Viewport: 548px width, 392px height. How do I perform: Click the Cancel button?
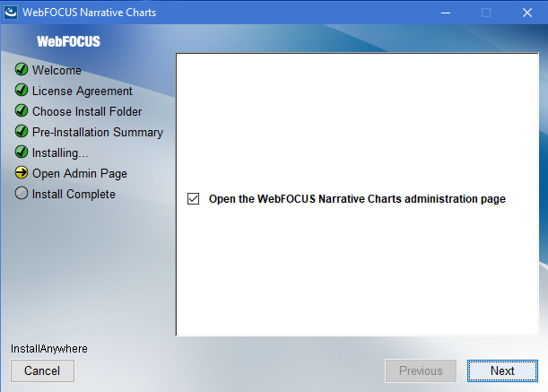pyautogui.click(x=42, y=370)
